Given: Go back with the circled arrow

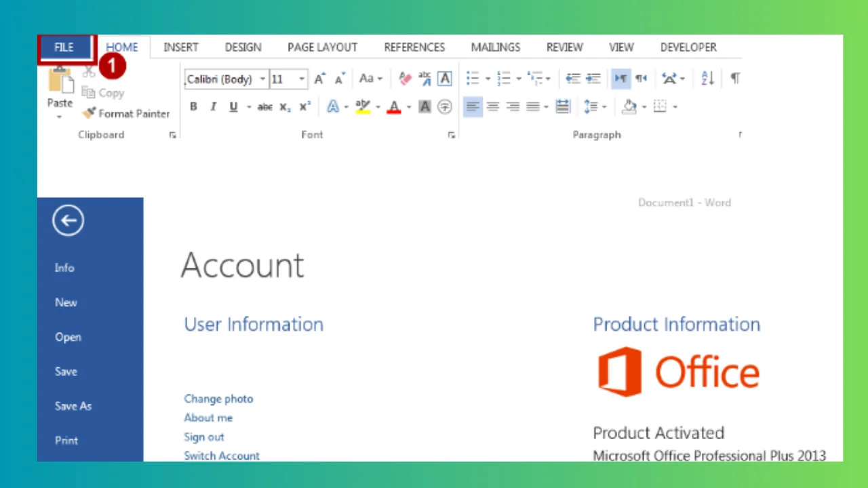Looking at the screenshot, I should click(x=68, y=220).
